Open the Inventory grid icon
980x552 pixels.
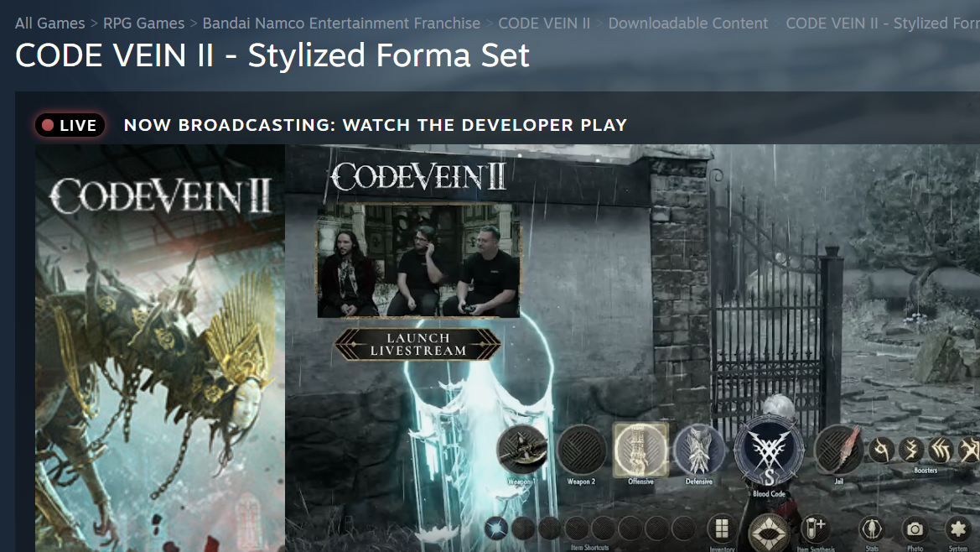point(722,529)
